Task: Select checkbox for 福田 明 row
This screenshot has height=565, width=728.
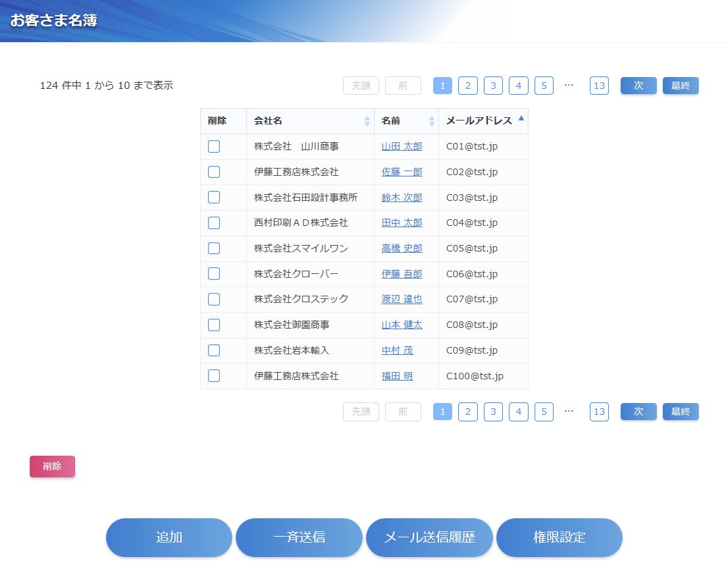Action: click(x=214, y=376)
